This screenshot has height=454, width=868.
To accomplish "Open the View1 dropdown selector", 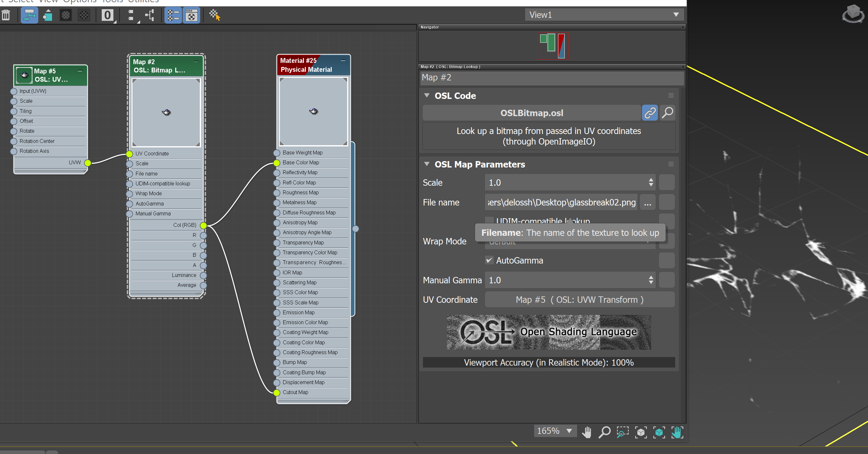I will [676, 14].
